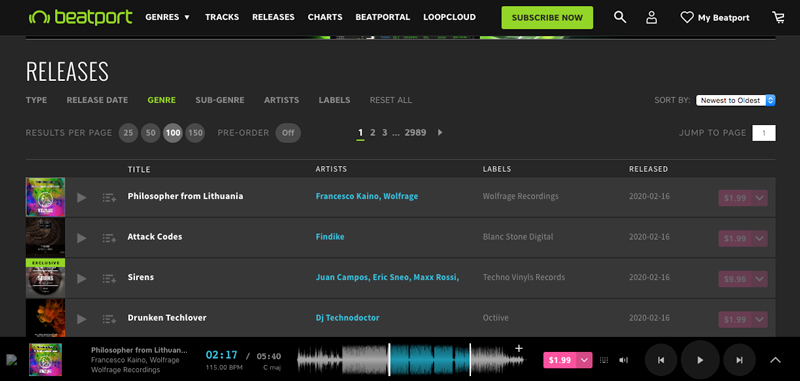
Task: Set results per page to 150
Action: (195, 133)
